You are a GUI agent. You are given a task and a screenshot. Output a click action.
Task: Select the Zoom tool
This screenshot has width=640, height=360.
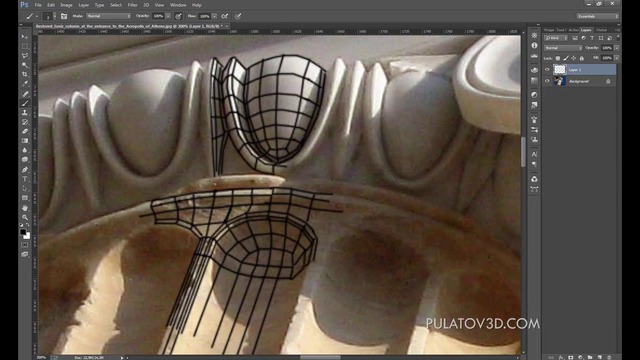pos(25,217)
